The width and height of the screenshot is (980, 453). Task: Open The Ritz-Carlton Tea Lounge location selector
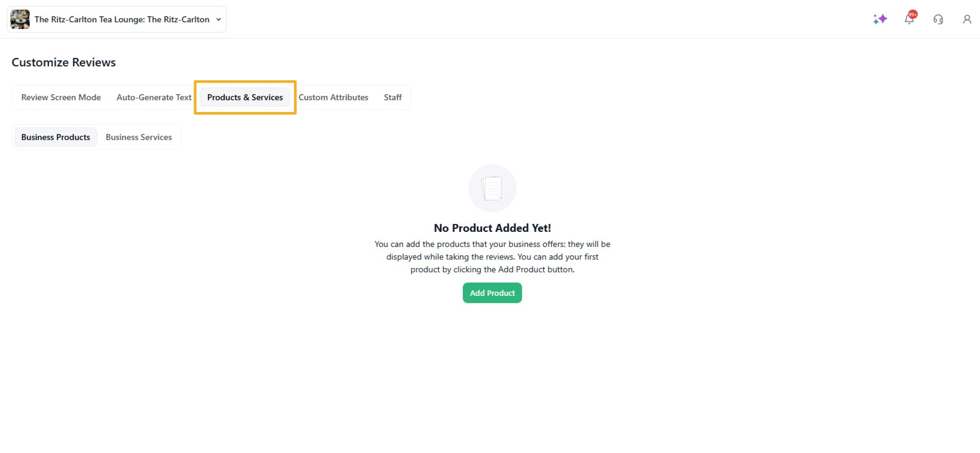click(122, 19)
